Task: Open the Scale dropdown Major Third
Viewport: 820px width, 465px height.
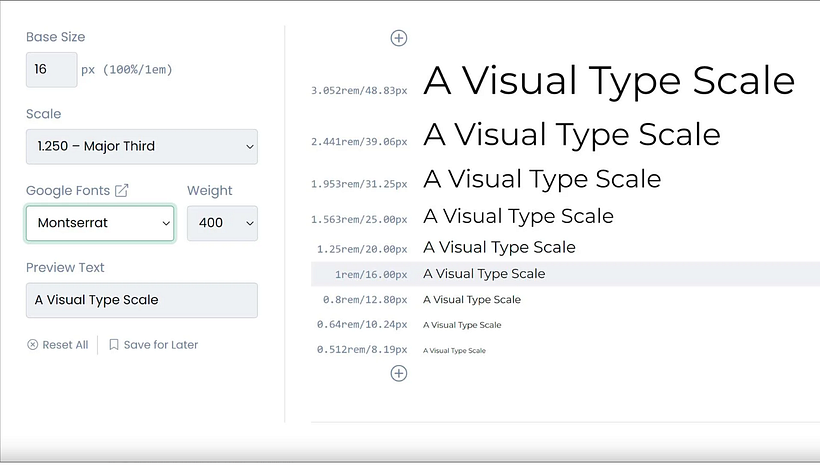Action: point(141,147)
